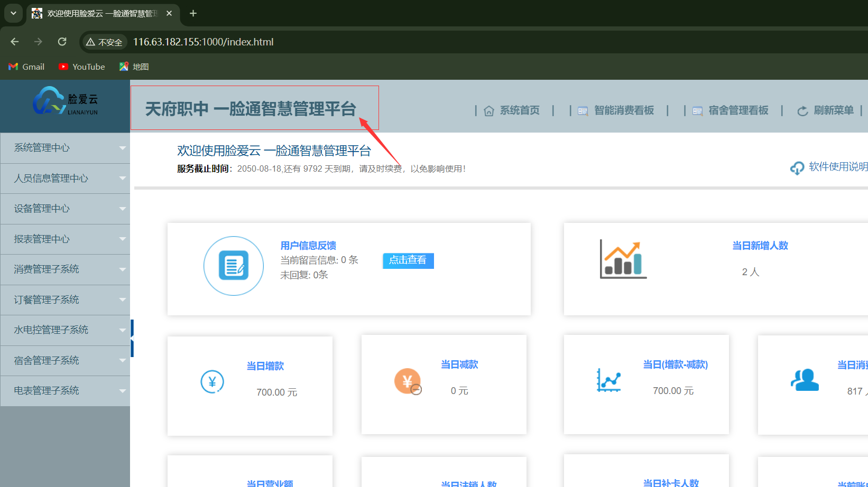Viewport: 868px width, 487px height.
Task: Click the 当日减款 value '0 元'
Action: (459, 391)
